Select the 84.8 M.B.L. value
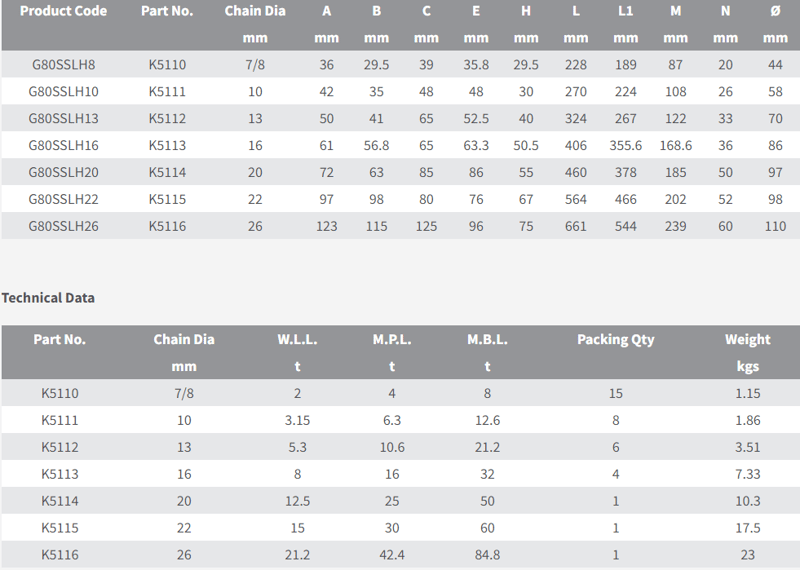 (487, 555)
